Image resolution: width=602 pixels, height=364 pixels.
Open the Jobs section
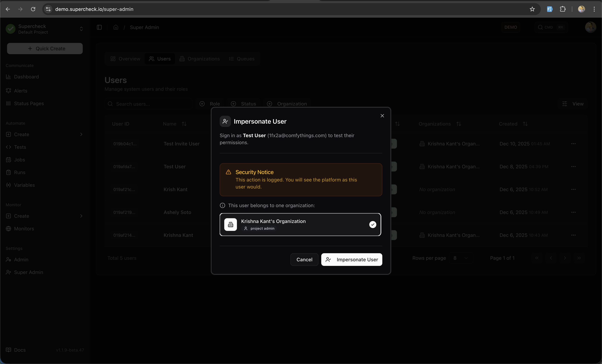[x=20, y=160]
